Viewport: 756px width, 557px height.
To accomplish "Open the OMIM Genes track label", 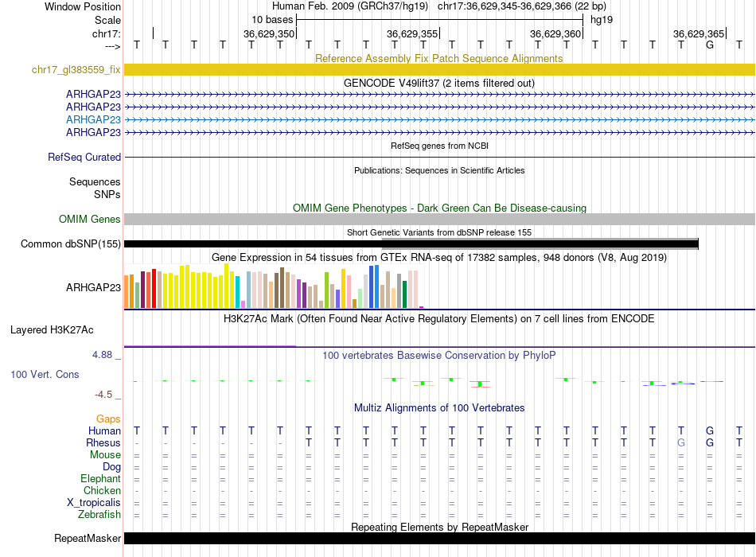I will (x=89, y=219).
